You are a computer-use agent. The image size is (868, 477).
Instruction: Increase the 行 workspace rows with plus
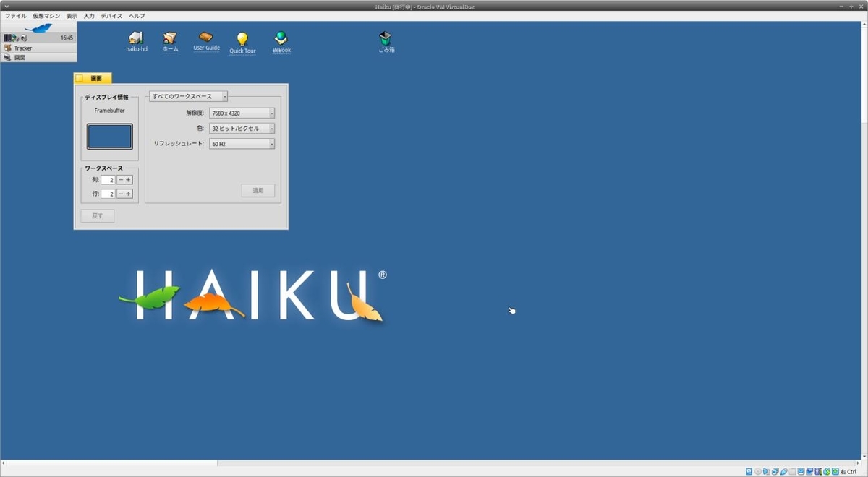click(129, 194)
